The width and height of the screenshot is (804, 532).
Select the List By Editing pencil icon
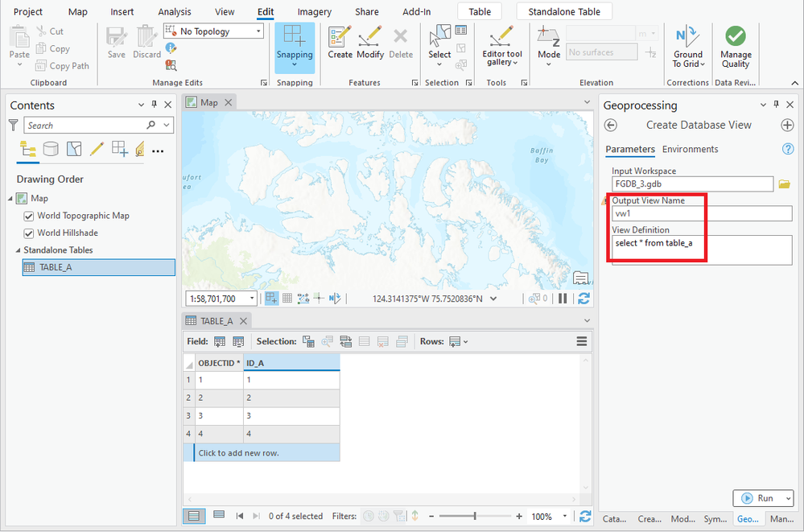point(97,149)
